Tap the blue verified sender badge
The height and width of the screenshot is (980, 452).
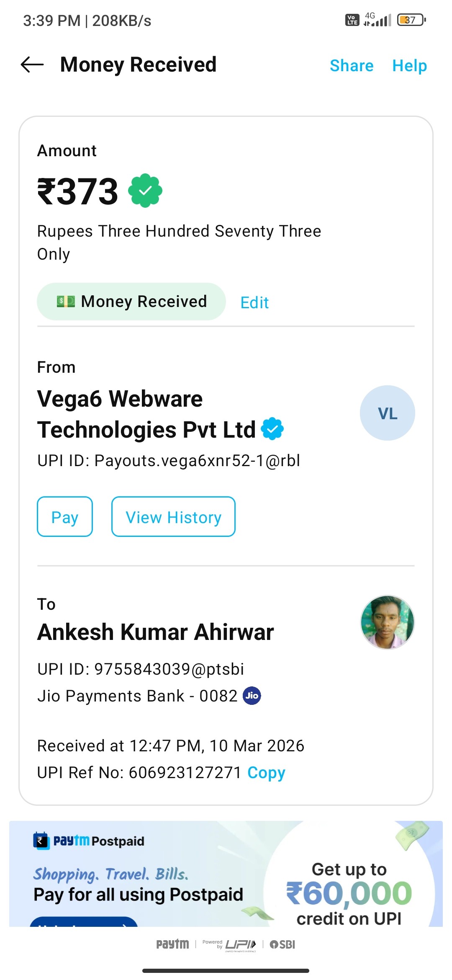272,429
